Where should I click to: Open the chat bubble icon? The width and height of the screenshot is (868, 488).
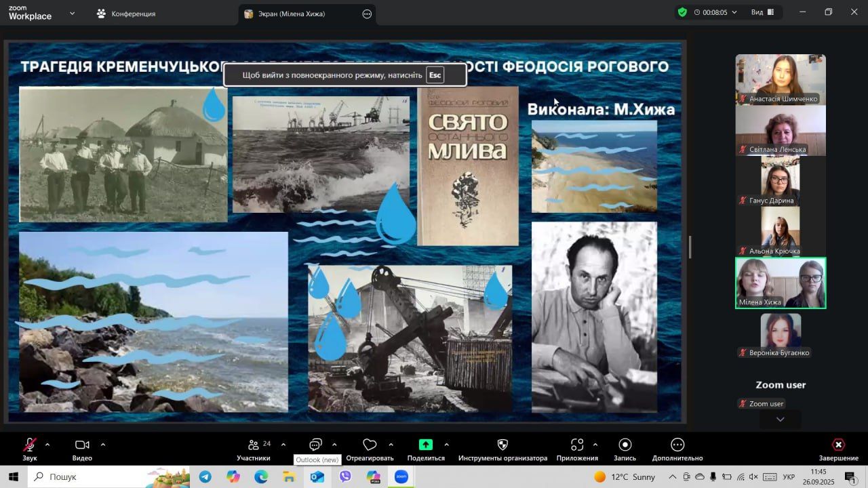coord(315,445)
